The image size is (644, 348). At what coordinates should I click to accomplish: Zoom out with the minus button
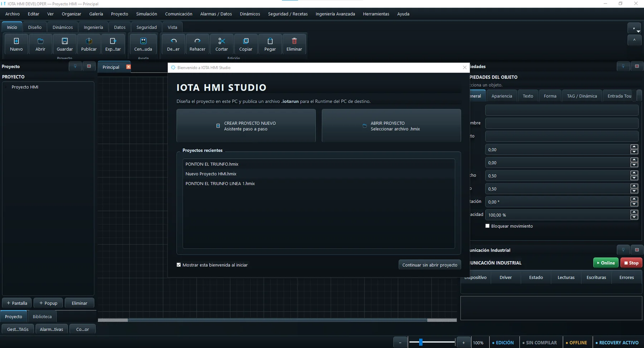point(400,343)
